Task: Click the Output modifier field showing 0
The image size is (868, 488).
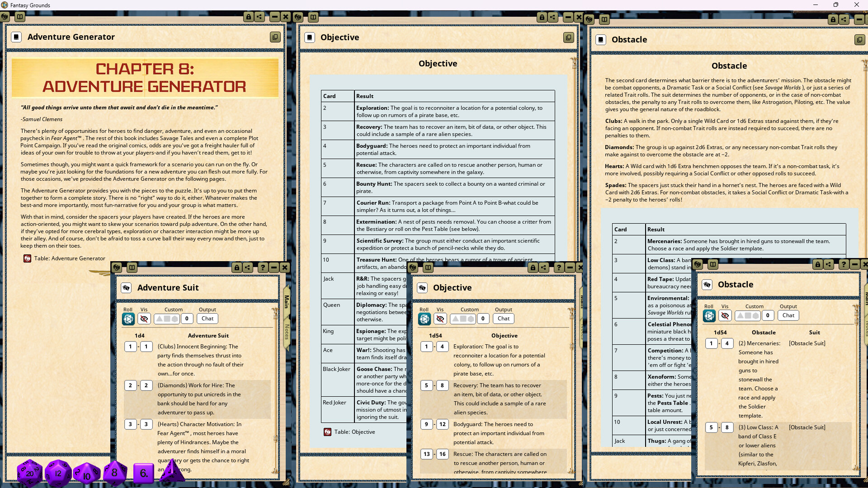Action: [187, 319]
